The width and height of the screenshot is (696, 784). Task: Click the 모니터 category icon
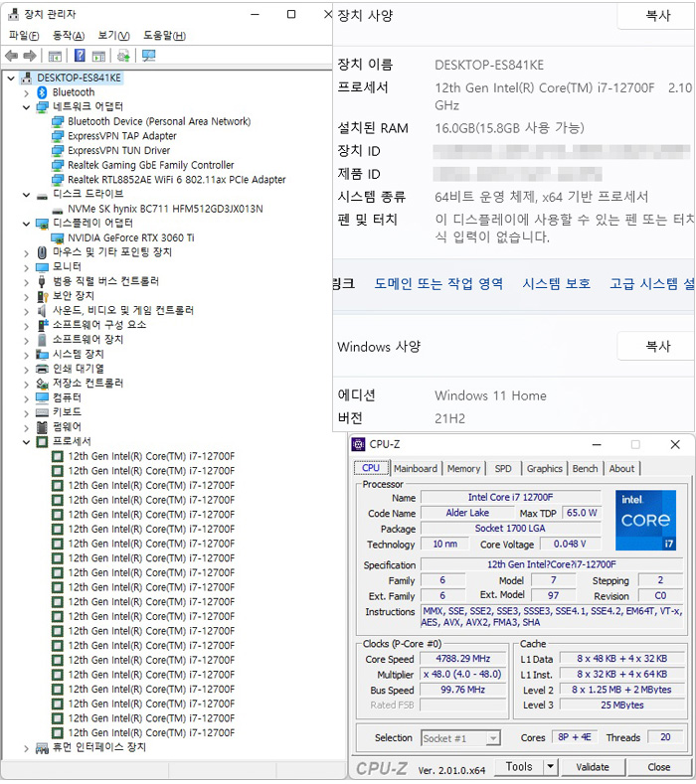pyautogui.click(x=42, y=267)
